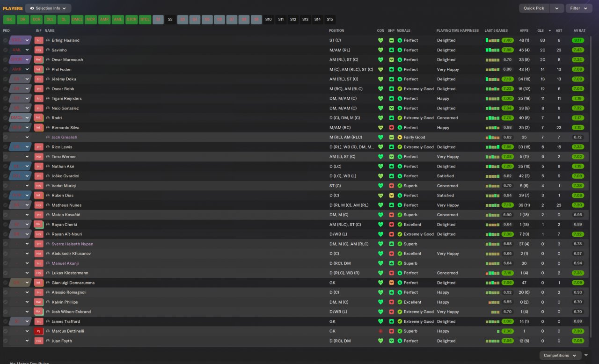Open Sverre Halseth Nypan's player link
The width and height of the screenshot is (599, 364).
73,244
